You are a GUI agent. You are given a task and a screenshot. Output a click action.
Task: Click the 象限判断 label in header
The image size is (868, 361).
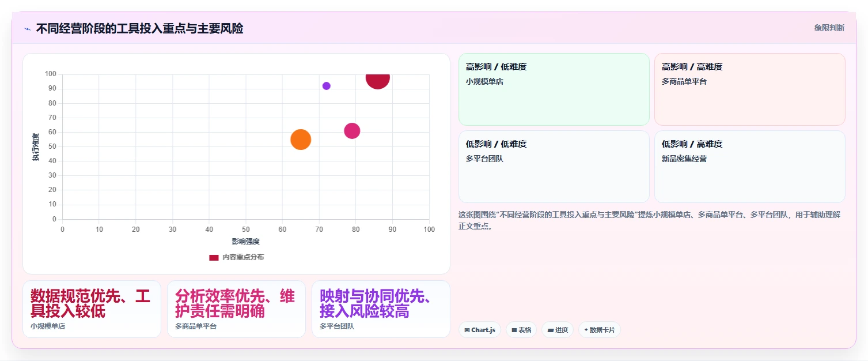click(x=829, y=28)
